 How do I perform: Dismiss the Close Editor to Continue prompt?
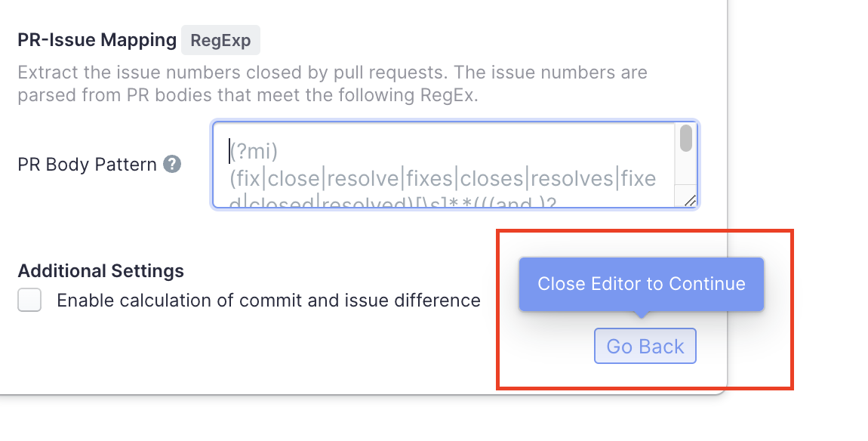[645, 346]
